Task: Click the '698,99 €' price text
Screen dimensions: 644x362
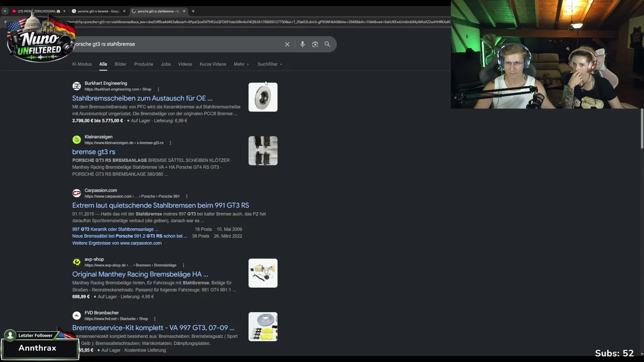Action: coord(81,297)
